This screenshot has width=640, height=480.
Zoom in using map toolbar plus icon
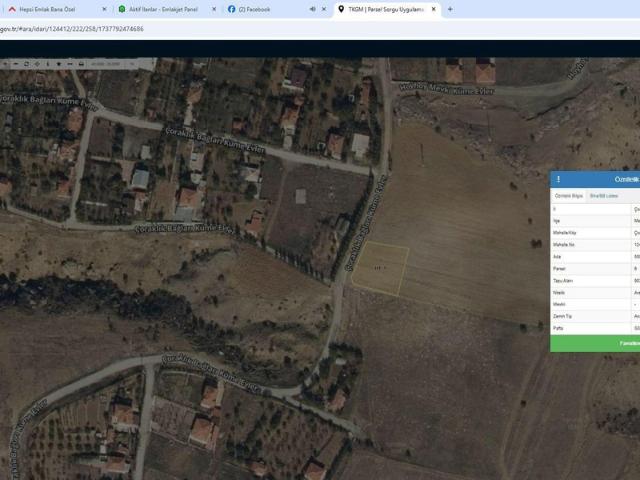5,64
